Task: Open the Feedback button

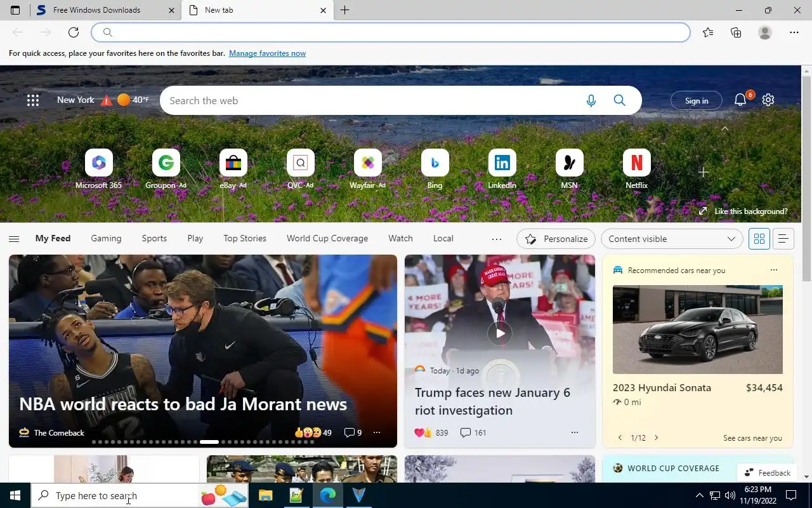Action: click(768, 472)
